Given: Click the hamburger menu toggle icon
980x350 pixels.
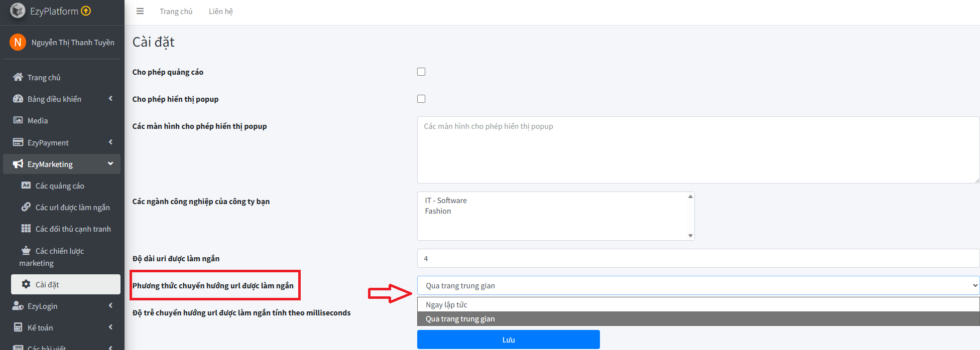Looking at the screenshot, I should [140, 11].
